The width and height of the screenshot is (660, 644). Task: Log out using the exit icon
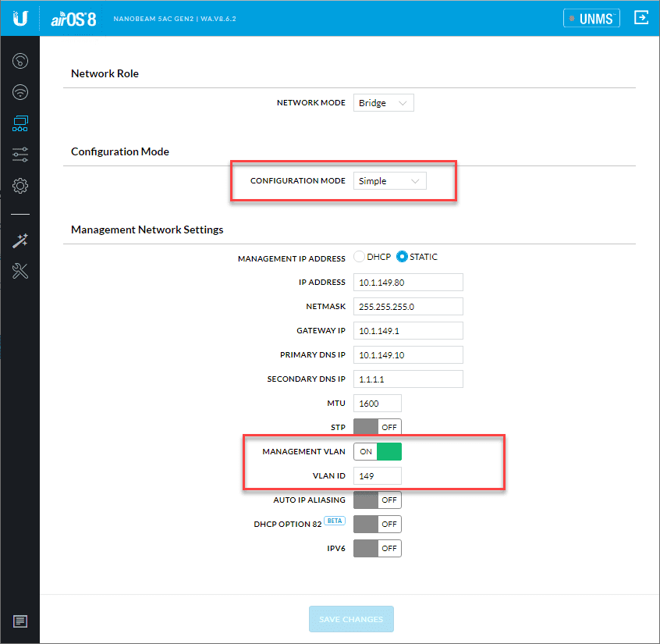tap(641, 17)
